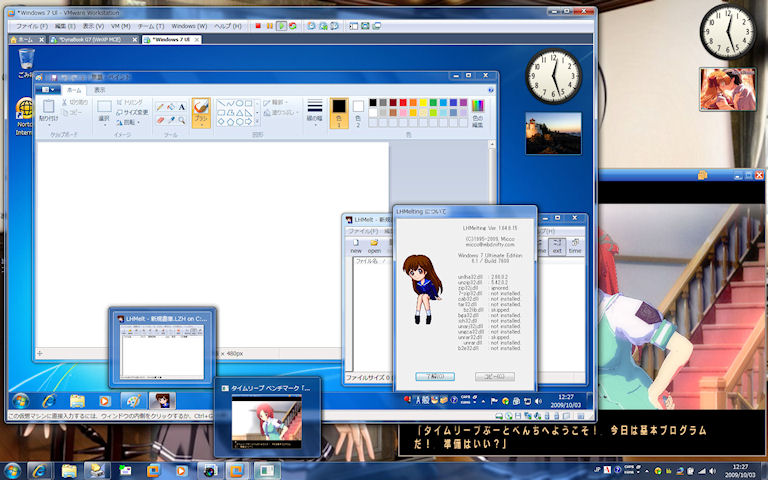Select the Fill bucket tool in Paint

click(171, 107)
